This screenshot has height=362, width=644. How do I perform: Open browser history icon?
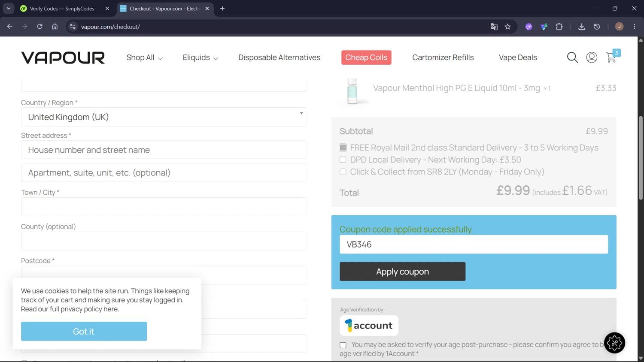click(x=597, y=27)
